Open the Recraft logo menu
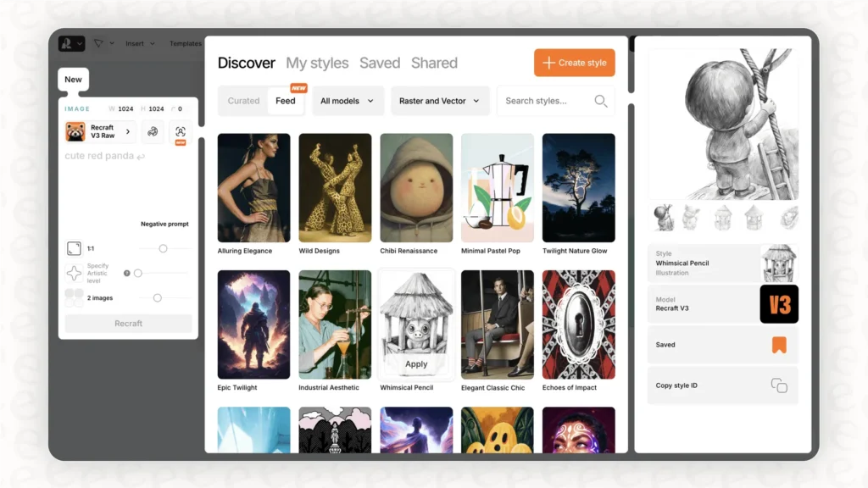 pyautogui.click(x=71, y=43)
